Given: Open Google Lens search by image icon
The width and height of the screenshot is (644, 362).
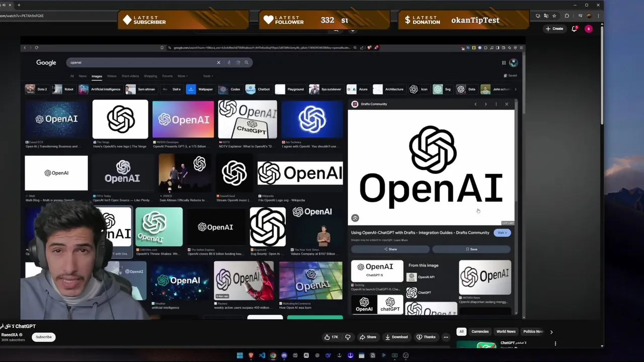Looking at the screenshot, I should tap(238, 62).
